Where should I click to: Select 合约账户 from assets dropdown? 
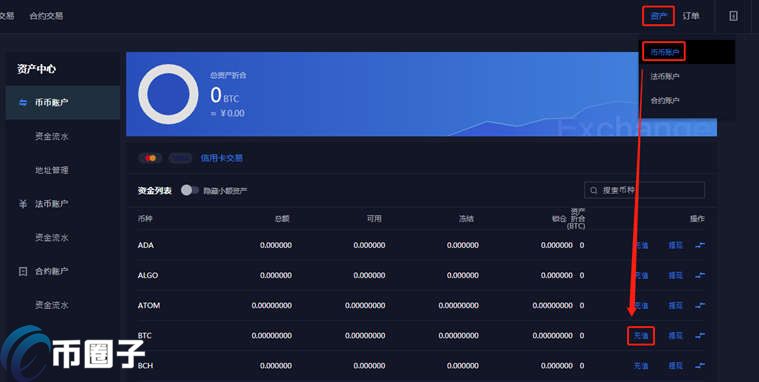(665, 101)
